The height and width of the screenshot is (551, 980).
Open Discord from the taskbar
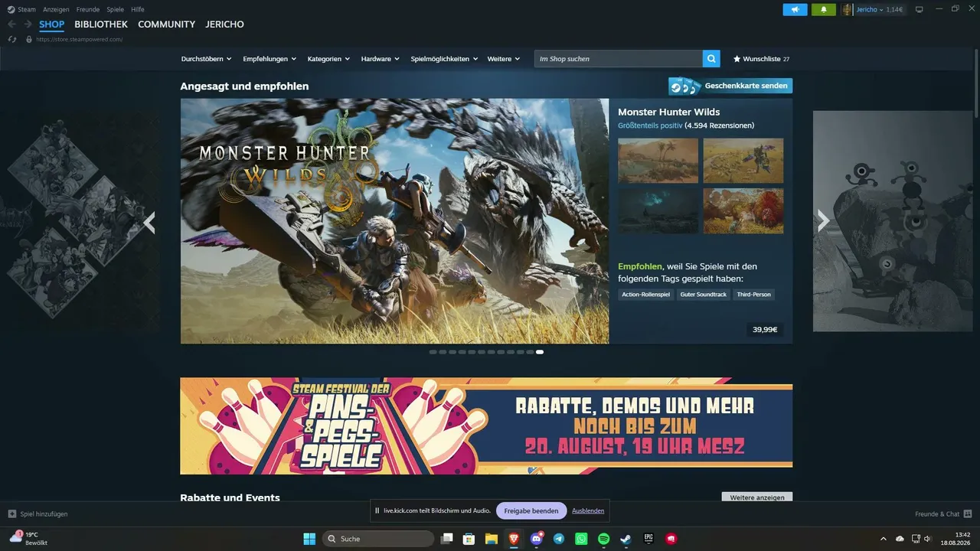point(537,539)
